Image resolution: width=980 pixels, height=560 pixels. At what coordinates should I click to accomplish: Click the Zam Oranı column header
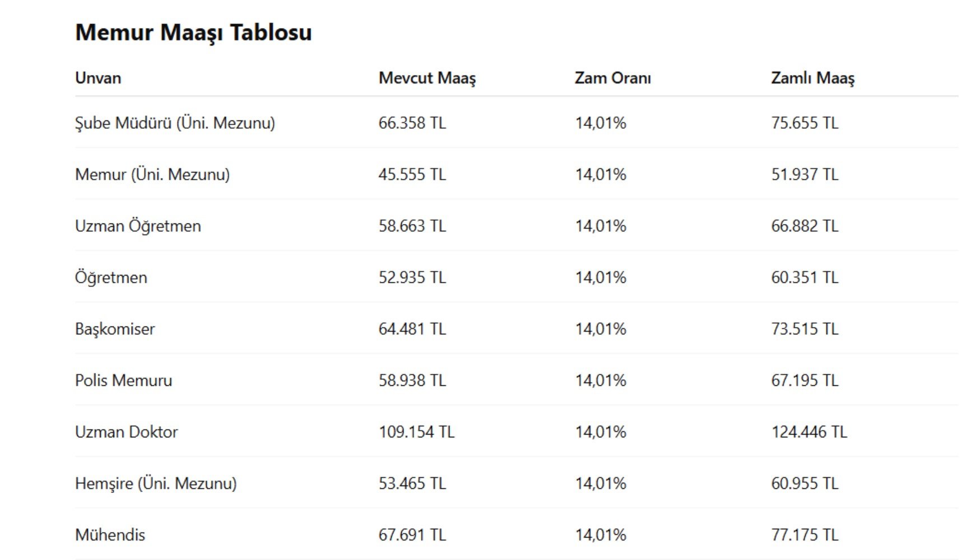(612, 78)
